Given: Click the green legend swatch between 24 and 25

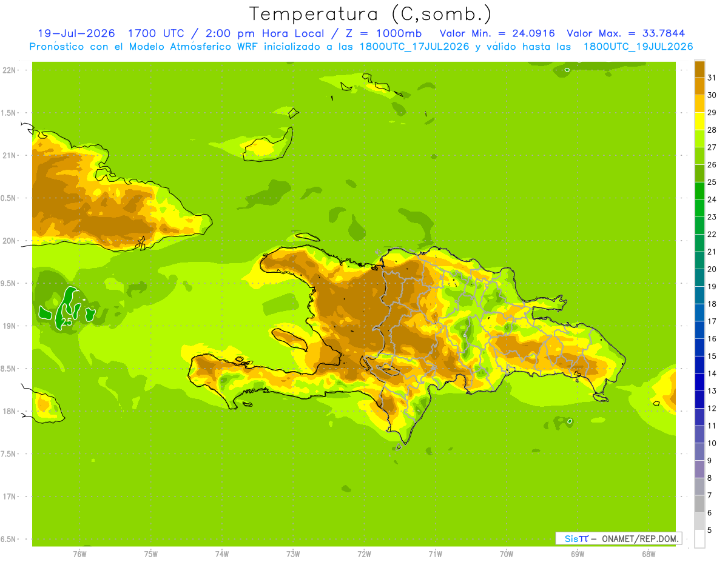Looking at the screenshot, I should (699, 190).
